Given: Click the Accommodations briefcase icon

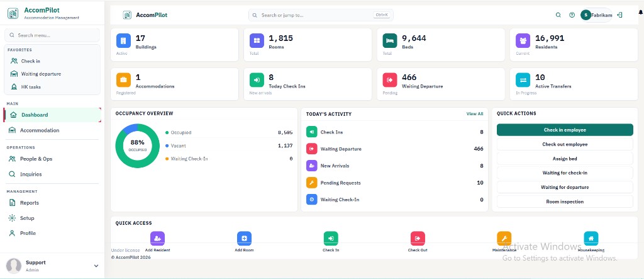Looking at the screenshot, I should point(123,80).
